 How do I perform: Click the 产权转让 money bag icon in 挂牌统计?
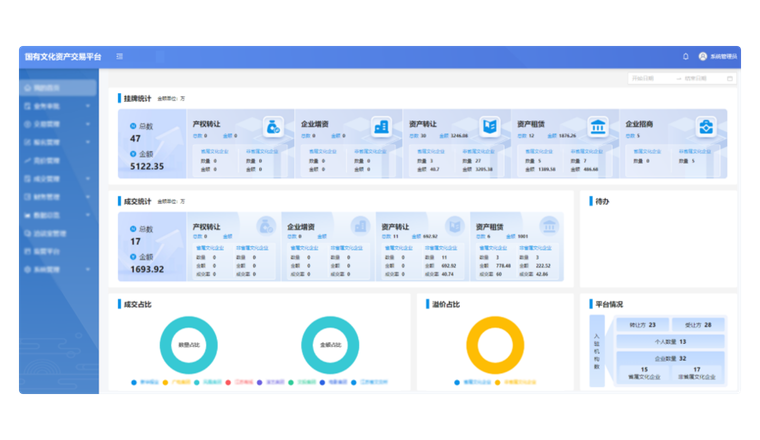[272, 126]
